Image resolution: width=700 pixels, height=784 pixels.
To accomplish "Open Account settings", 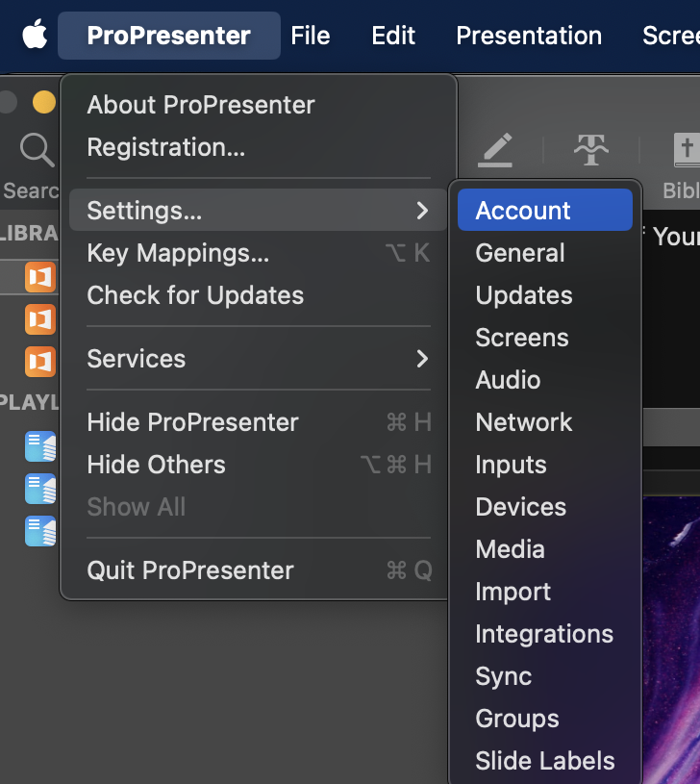I will (545, 210).
